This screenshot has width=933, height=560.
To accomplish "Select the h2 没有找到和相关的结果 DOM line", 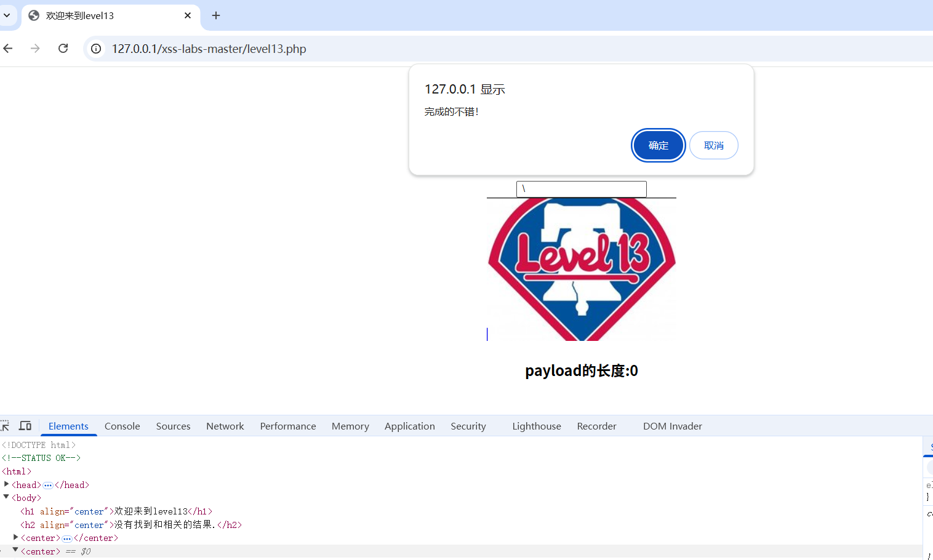I will click(x=131, y=525).
